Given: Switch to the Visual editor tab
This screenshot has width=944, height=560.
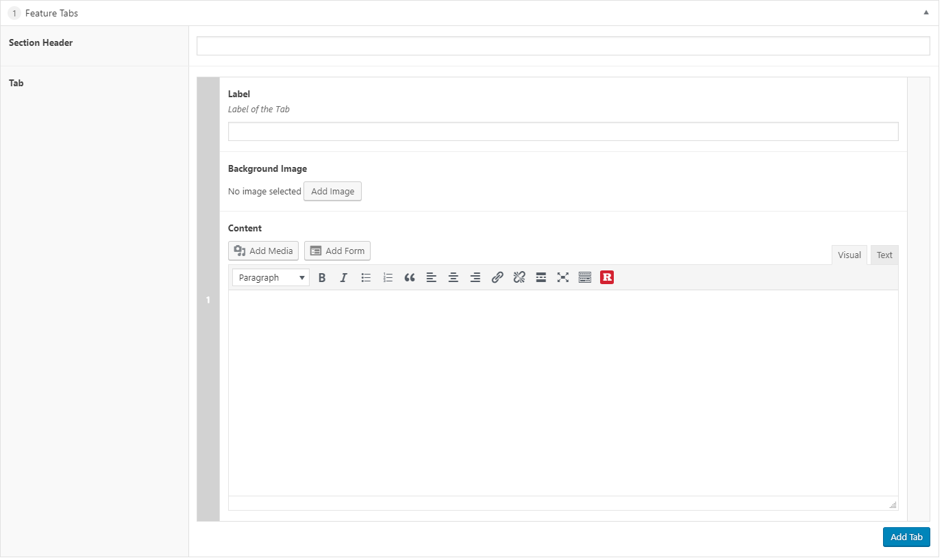Looking at the screenshot, I should tap(849, 255).
